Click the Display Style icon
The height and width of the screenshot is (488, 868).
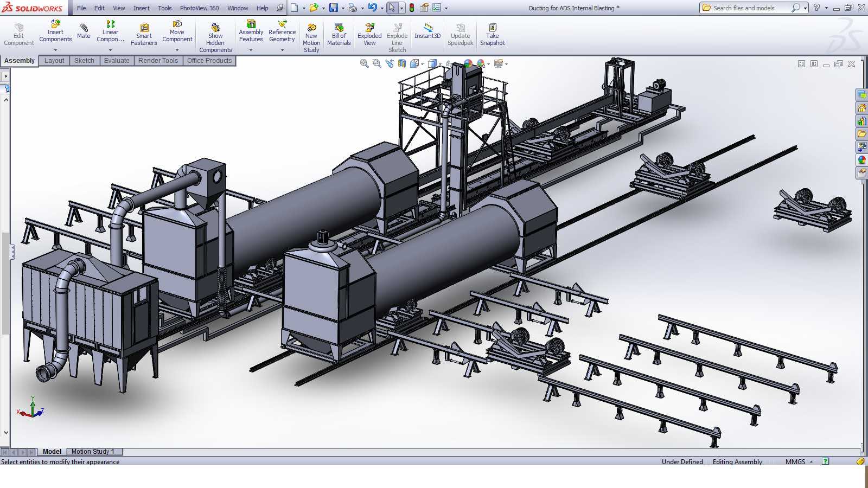click(432, 63)
